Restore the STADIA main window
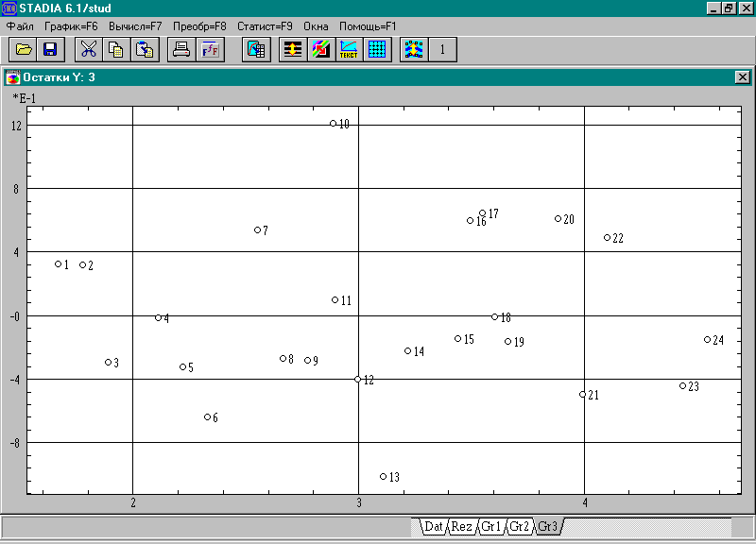 pyautogui.click(x=729, y=8)
